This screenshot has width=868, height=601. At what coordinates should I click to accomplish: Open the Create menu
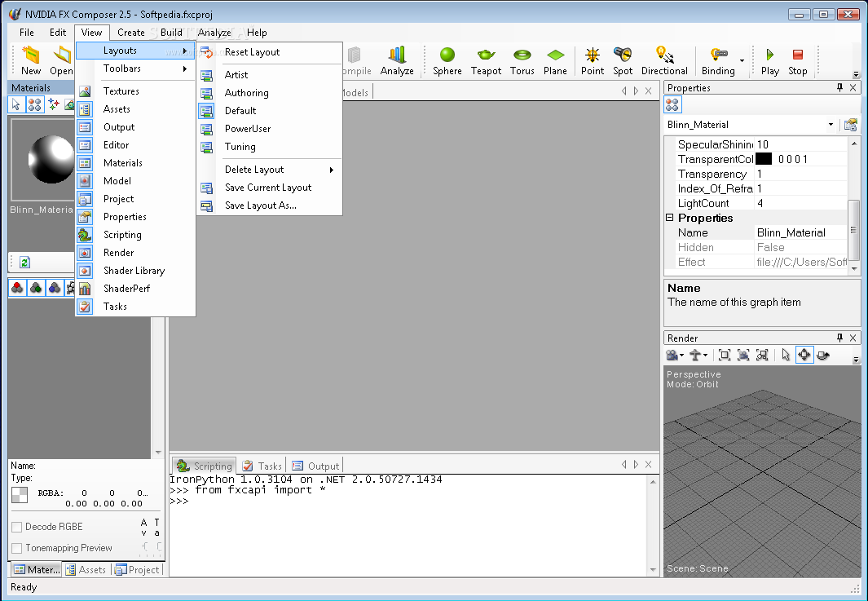coord(131,32)
